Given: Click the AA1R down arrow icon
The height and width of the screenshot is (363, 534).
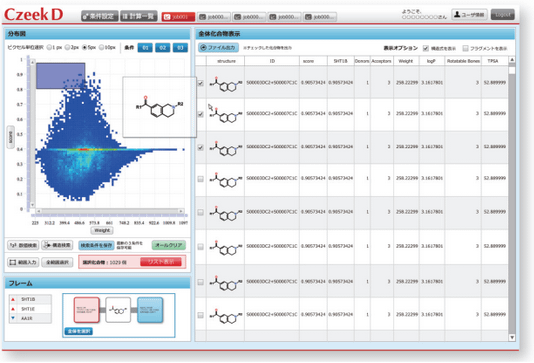Looking at the screenshot, I should coord(13,318).
